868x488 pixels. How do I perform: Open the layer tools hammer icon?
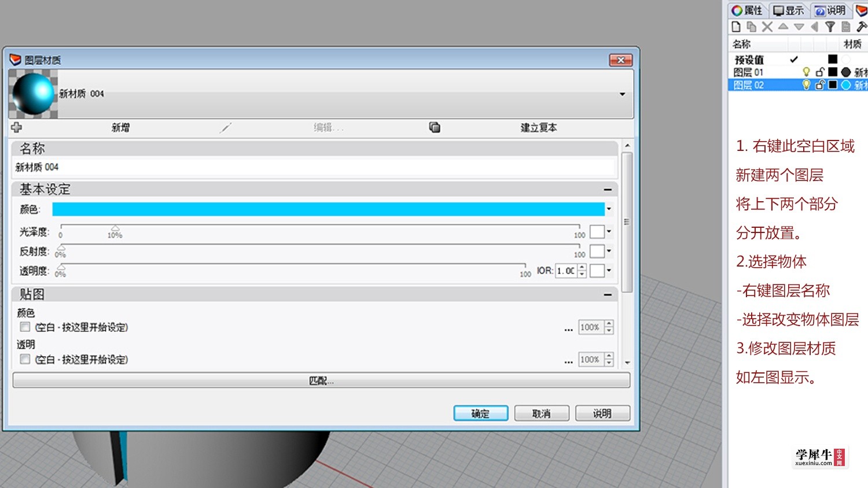862,27
